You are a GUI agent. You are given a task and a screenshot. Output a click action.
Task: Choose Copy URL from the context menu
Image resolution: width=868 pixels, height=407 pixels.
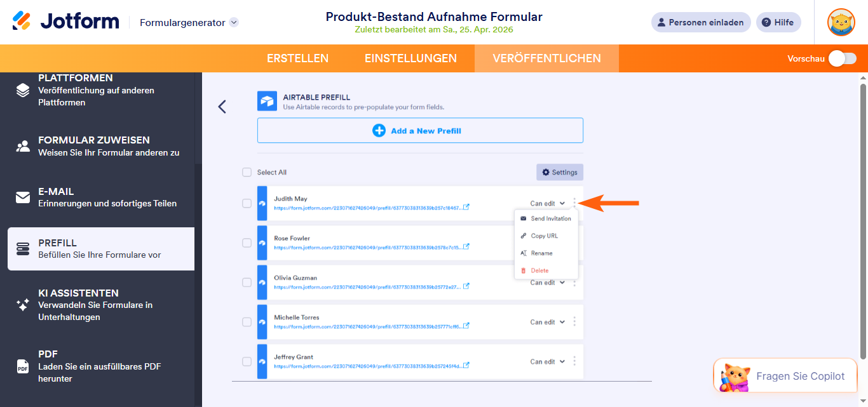pos(544,236)
